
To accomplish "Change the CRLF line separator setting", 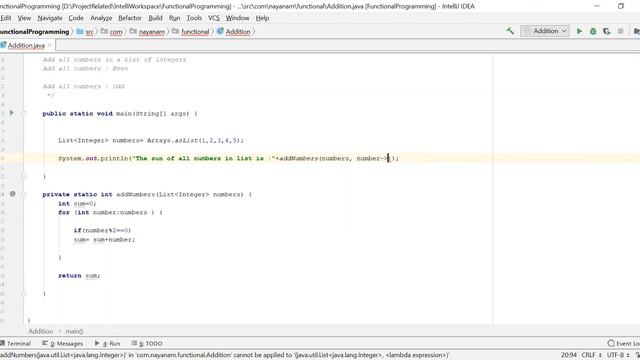I will [591, 355].
